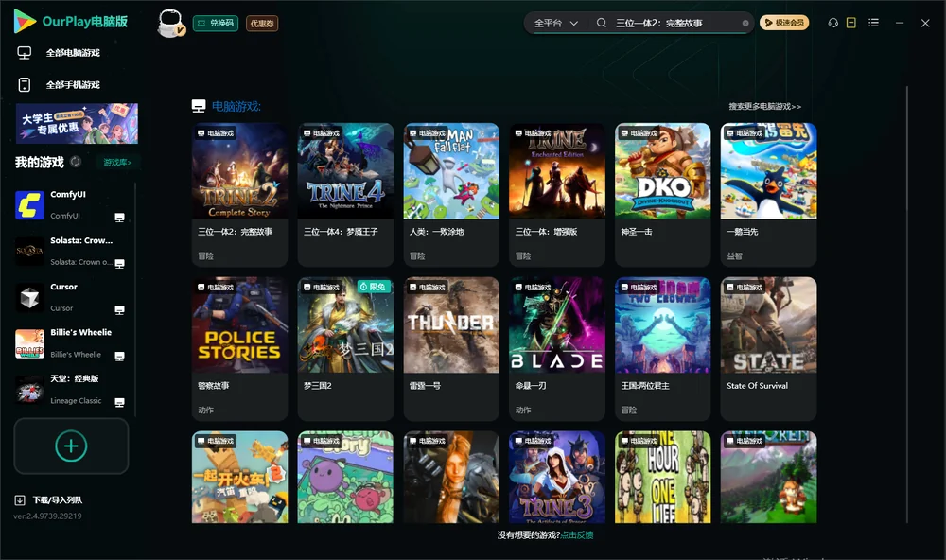Open the list menu icon in title bar

[x=873, y=23]
